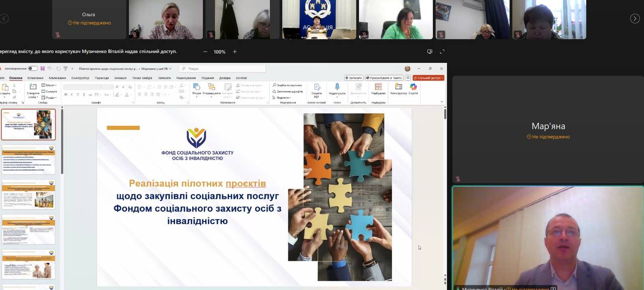Viewport: 644px width, 290px height.
Task: Zoom in with the plus icon
Action: (x=234, y=52)
